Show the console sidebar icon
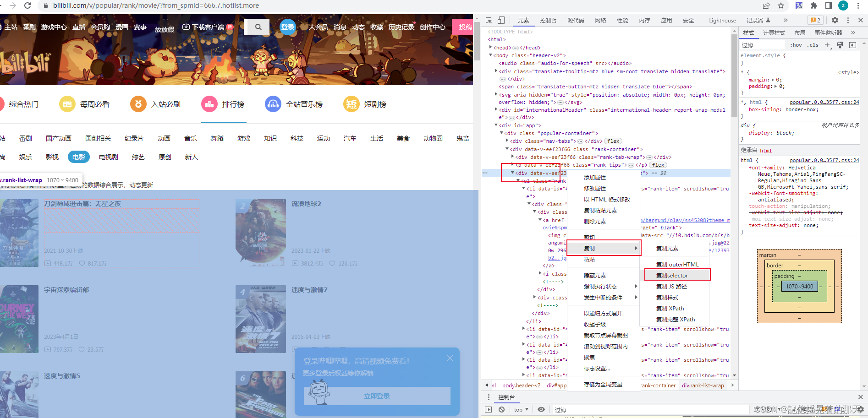 tap(489, 410)
